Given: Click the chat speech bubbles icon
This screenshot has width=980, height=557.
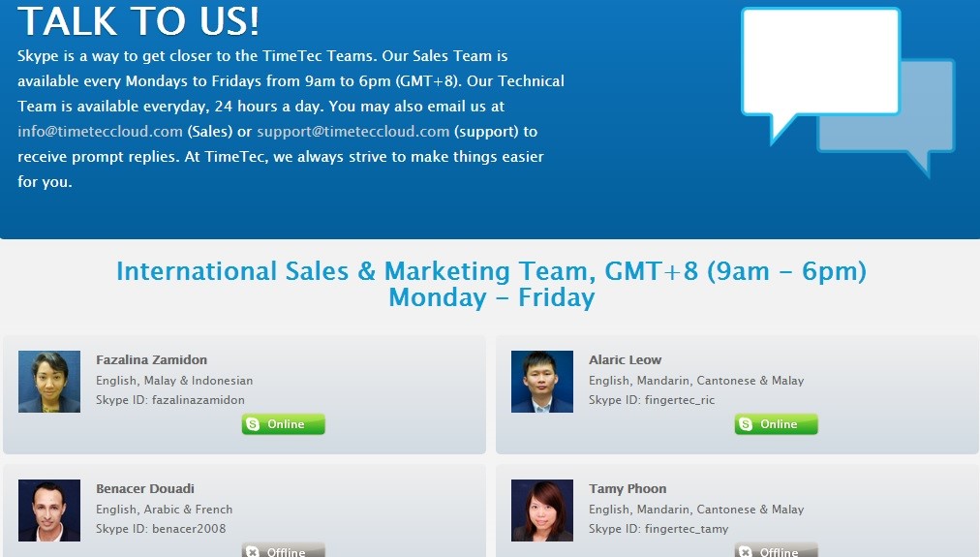Looking at the screenshot, I should tap(847, 91).
